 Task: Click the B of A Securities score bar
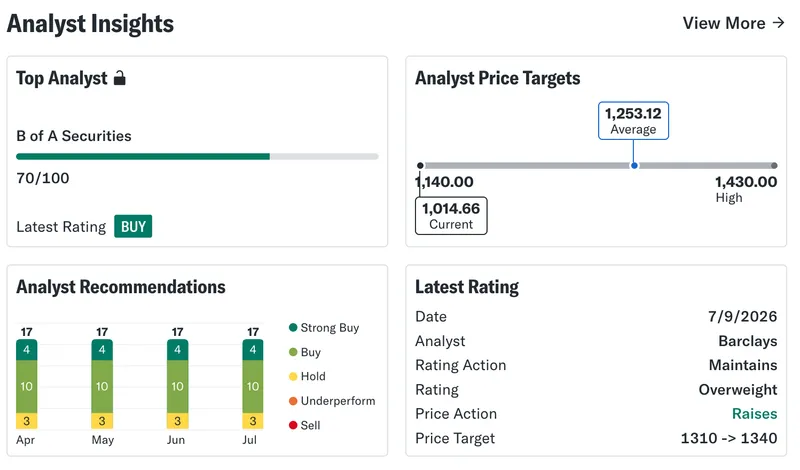pos(197,157)
